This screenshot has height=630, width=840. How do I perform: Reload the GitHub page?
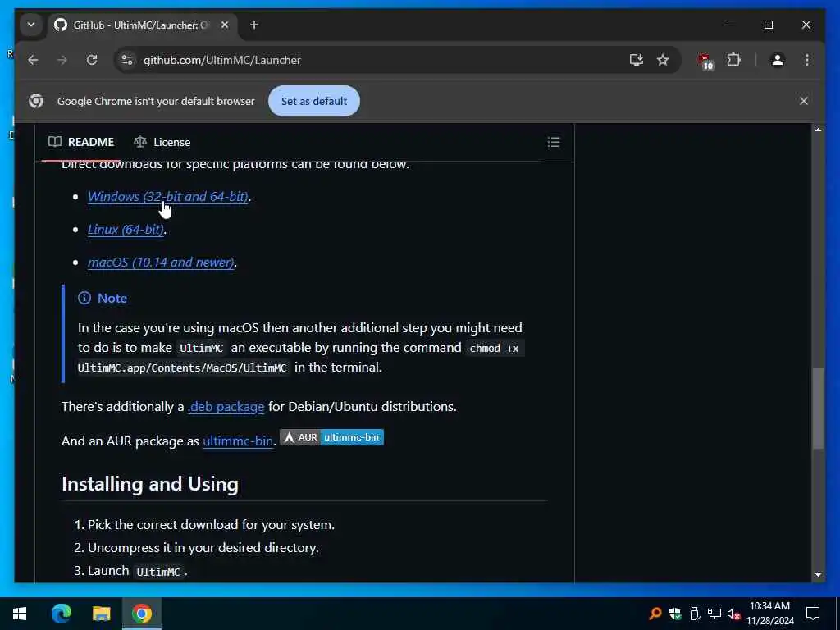(92, 60)
